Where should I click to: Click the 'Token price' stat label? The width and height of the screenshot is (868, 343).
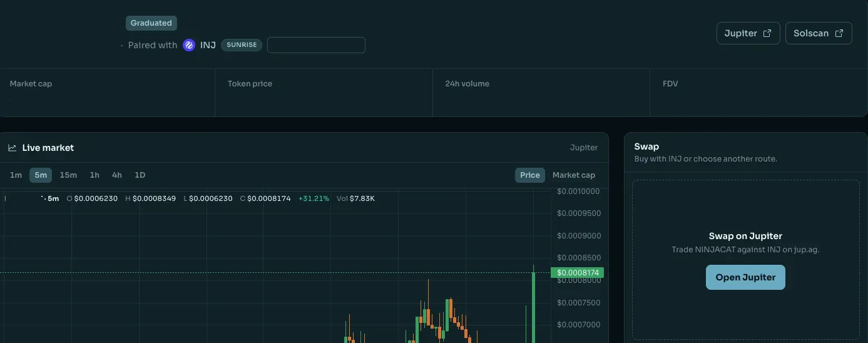[250, 84]
